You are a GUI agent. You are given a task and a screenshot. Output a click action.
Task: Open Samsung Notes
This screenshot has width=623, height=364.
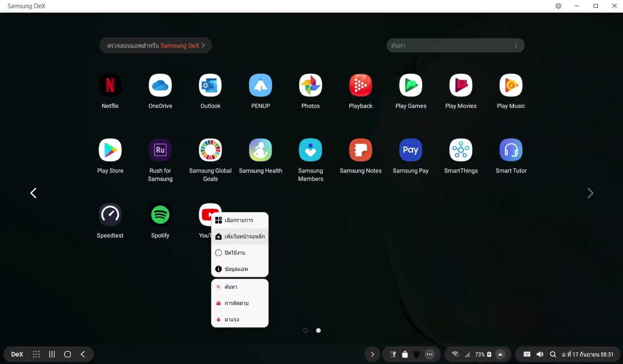click(360, 150)
